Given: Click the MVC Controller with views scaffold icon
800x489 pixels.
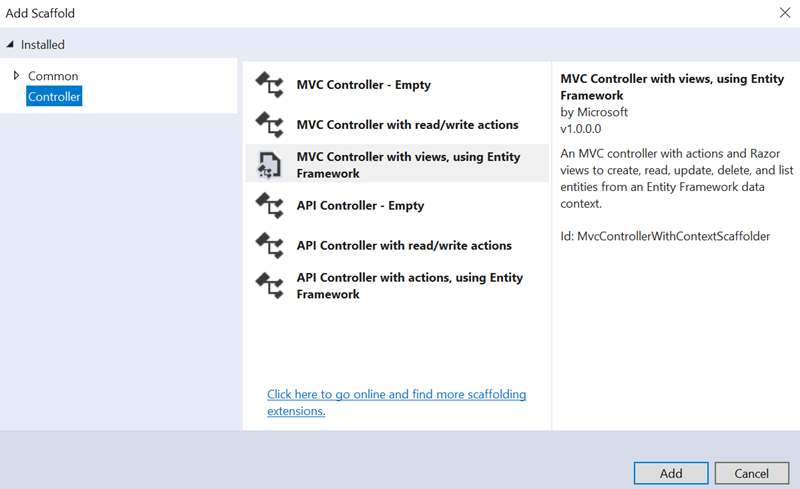Looking at the screenshot, I should click(269, 165).
